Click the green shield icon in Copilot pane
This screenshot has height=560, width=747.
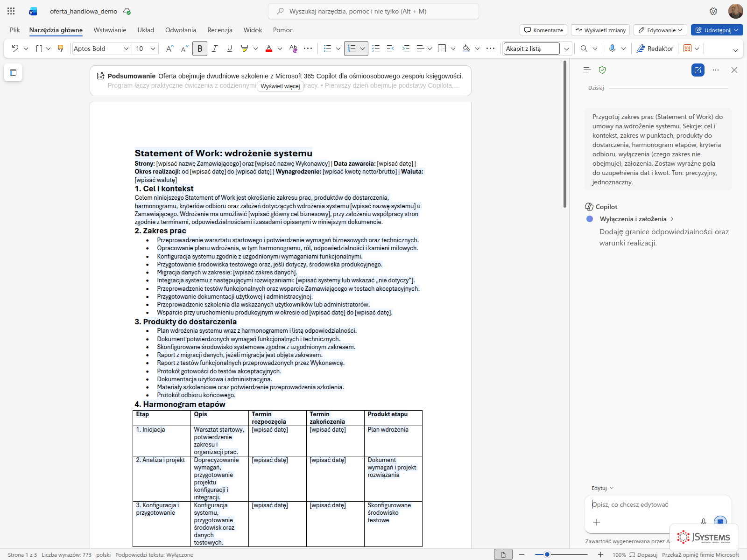[x=602, y=70]
